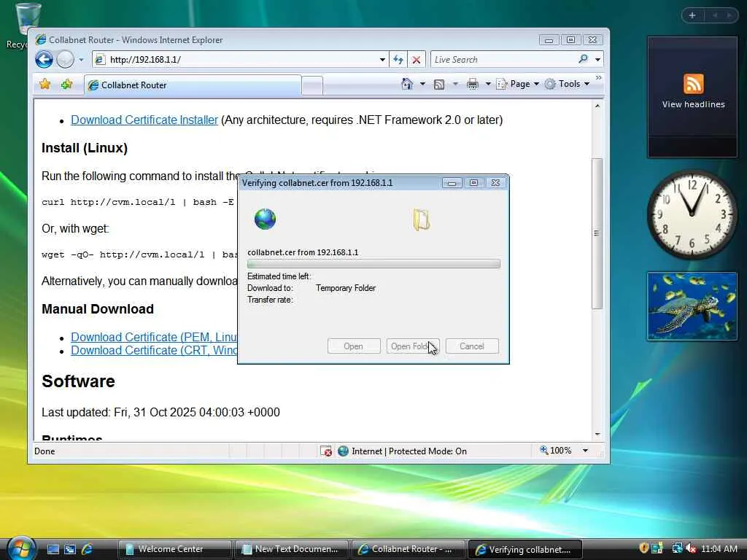Launch Internet Explorer from quick launch
Screen dimensions: 747x560
click(x=87, y=549)
